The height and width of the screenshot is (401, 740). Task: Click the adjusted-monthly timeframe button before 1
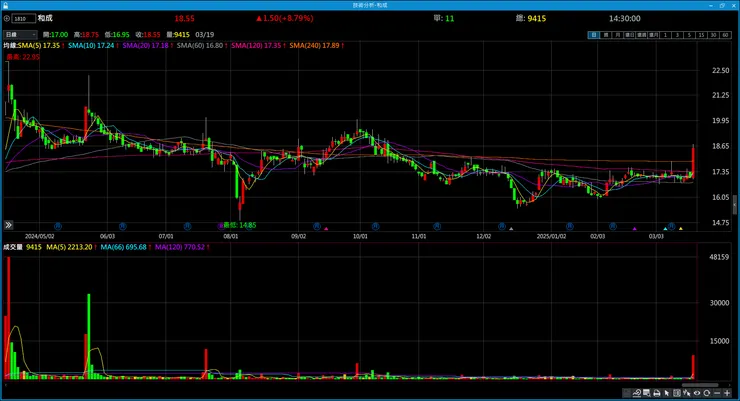point(654,35)
